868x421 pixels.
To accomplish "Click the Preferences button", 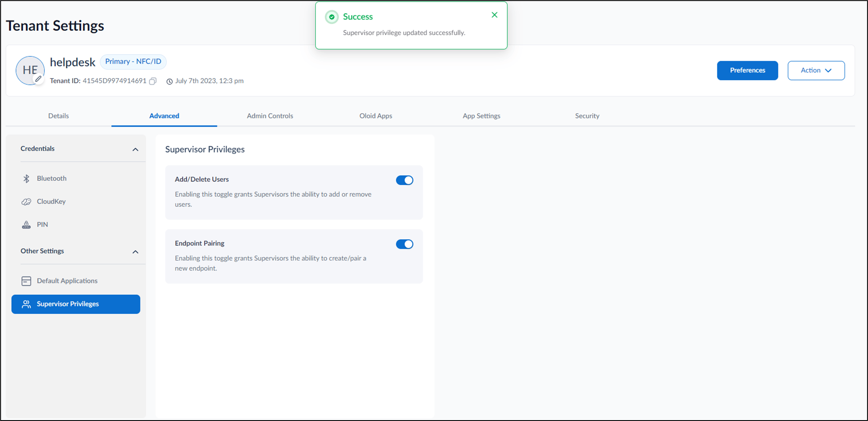I will click(747, 70).
